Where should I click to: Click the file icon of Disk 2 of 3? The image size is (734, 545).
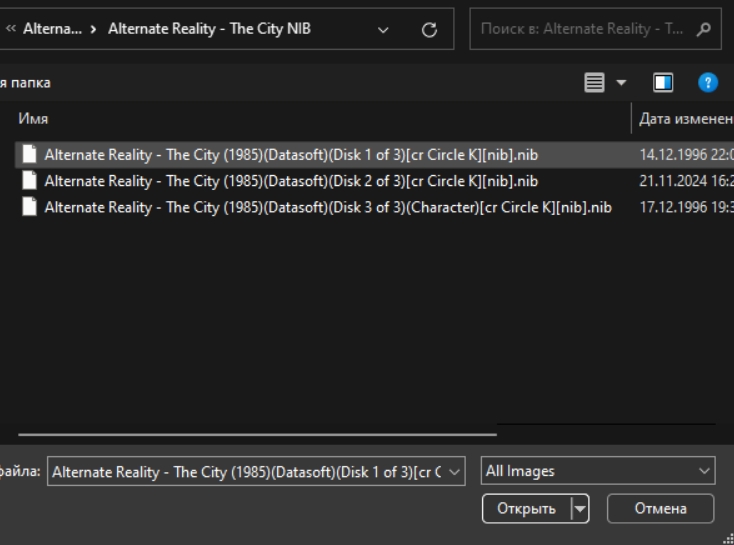(29, 180)
